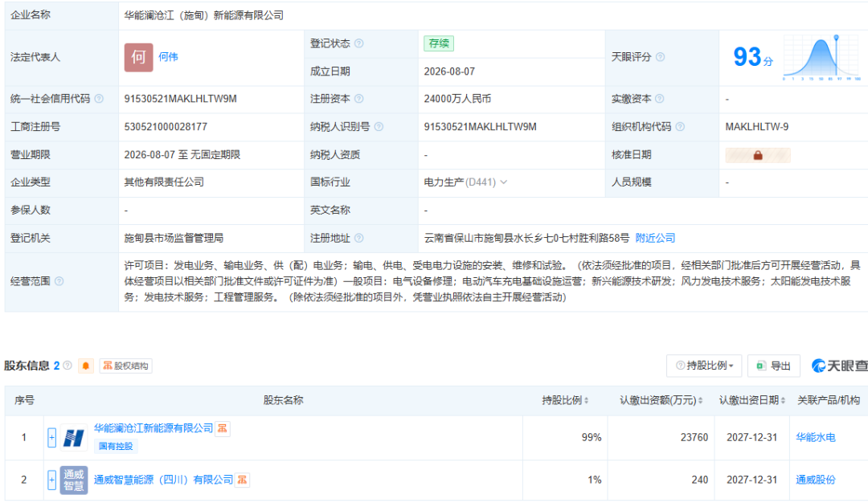Click the 1% shareholding cell

[x=595, y=480]
